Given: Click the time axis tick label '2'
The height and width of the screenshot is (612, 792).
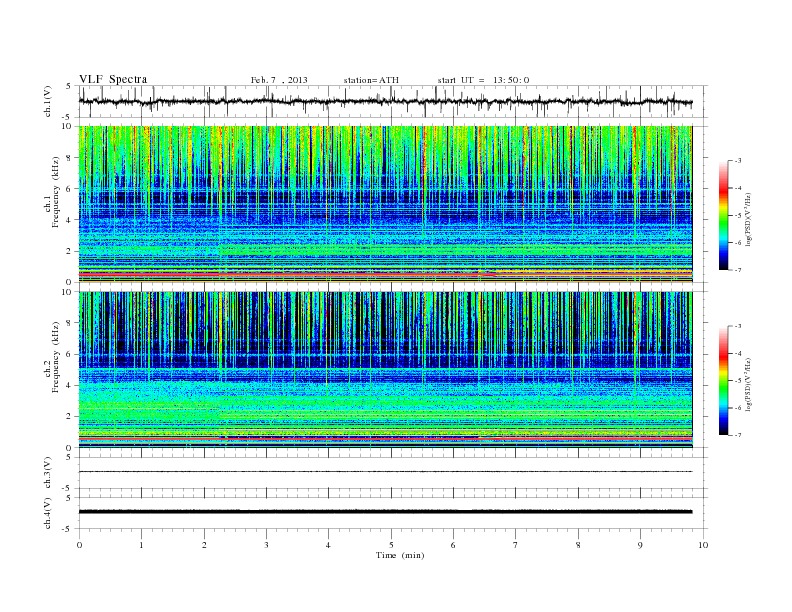Looking at the screenshot, I should (x=204, y=545).
